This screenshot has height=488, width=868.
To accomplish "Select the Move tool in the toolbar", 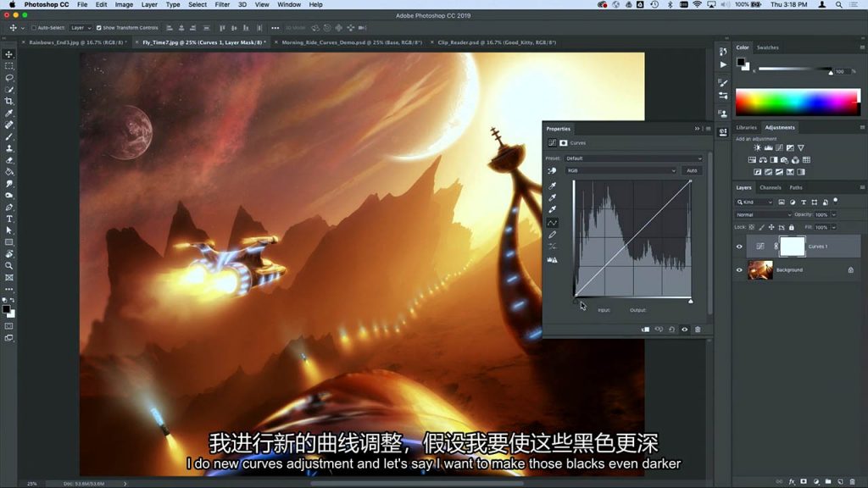I will (8, 54).
